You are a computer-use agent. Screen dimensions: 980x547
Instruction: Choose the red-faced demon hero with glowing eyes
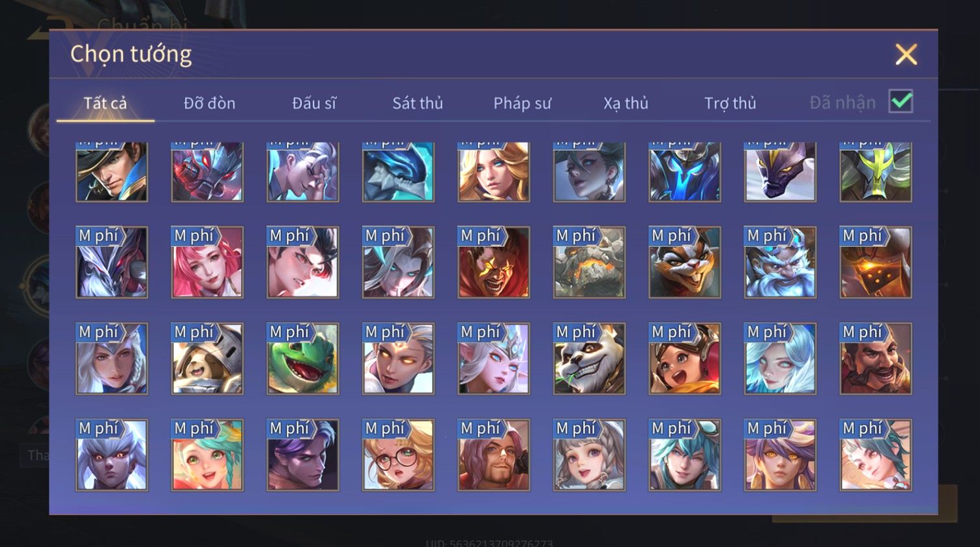(x=494, y=262)
